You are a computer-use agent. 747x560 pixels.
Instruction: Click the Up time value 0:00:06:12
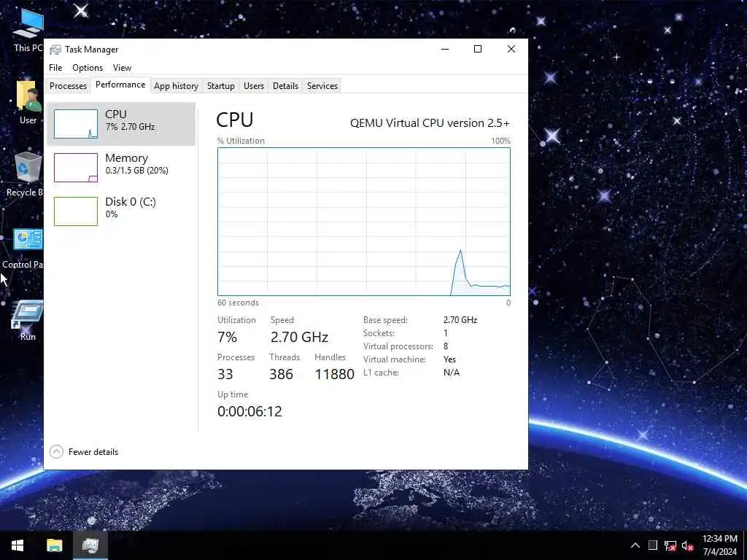click(249, 411)
